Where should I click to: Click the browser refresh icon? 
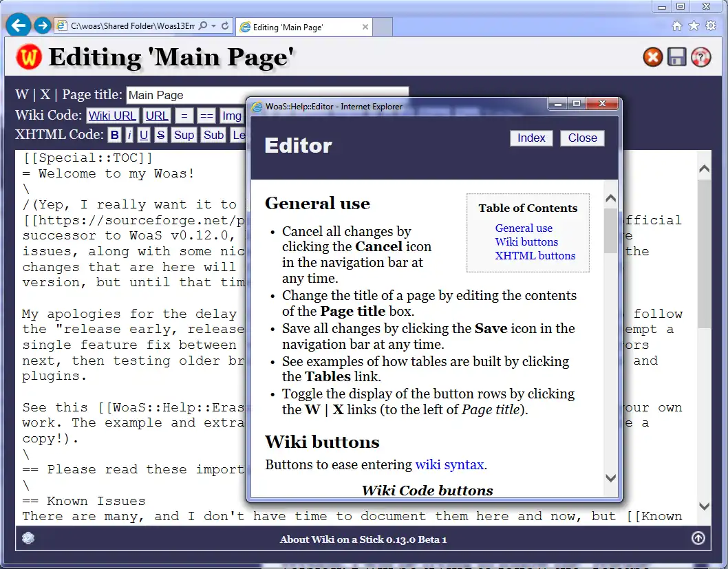click(x=225, y=26)
